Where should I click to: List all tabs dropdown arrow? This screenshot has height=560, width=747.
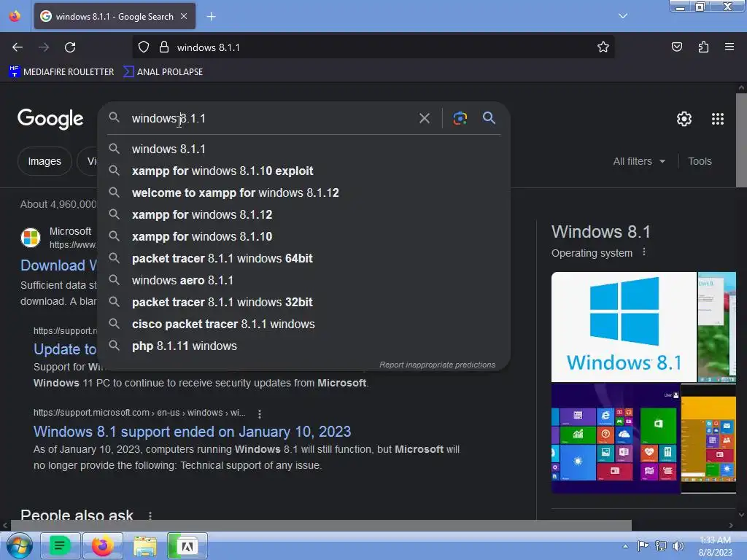click(x=623, y=16)
